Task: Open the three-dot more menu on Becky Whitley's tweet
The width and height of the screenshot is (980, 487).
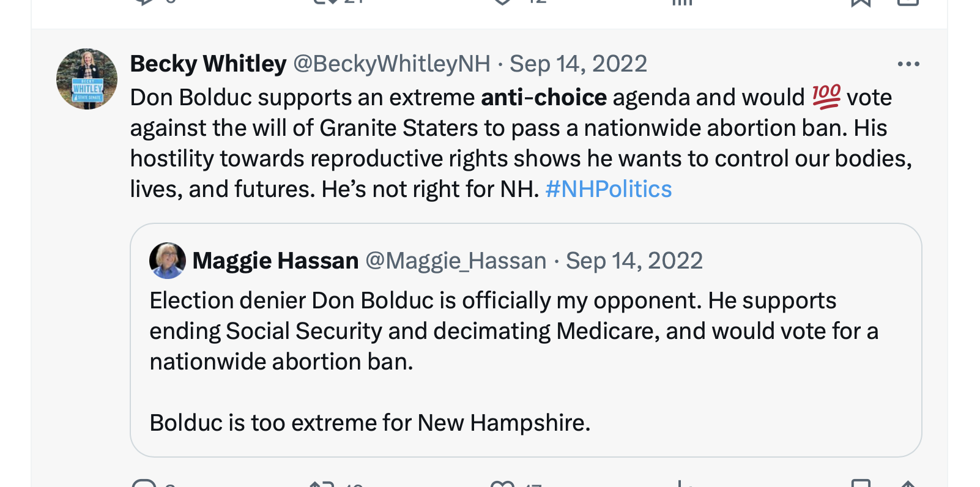Action: pos(908,64)
